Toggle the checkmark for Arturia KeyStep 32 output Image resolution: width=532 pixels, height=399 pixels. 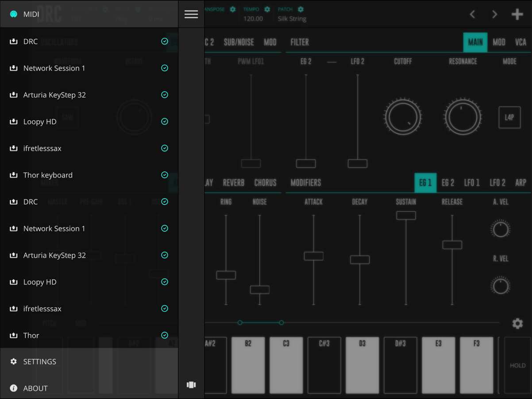tap(165, 255)
